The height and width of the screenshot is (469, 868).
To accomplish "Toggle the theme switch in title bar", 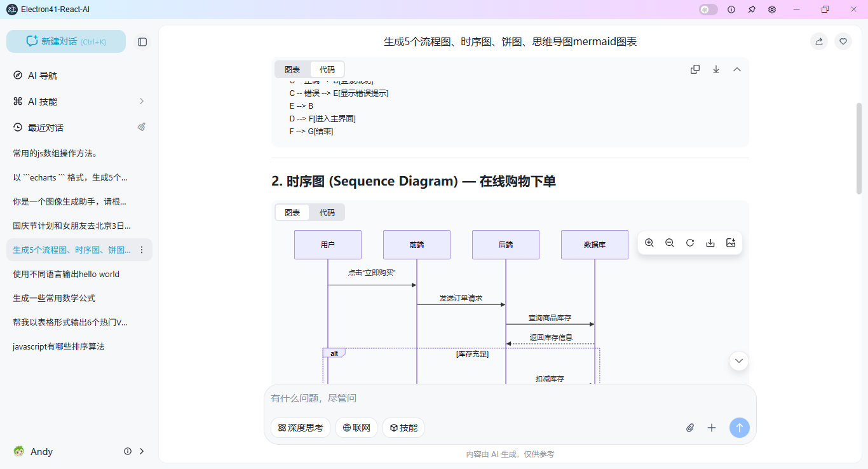I will tap(709, 10).
